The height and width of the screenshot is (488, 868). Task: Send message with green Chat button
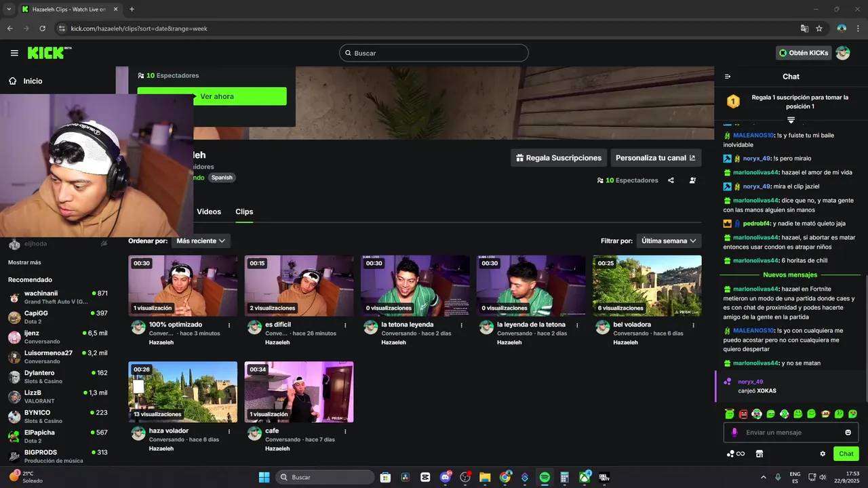(846, 453)
